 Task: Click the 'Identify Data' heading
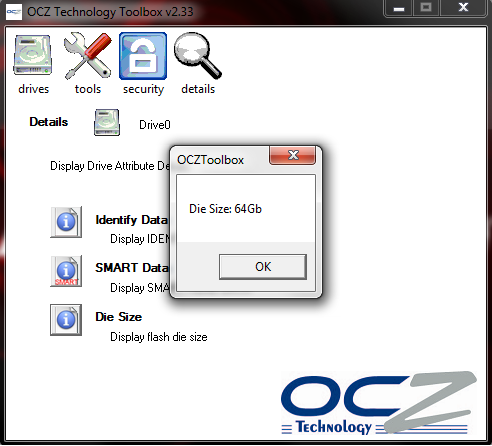click(132, 220)
